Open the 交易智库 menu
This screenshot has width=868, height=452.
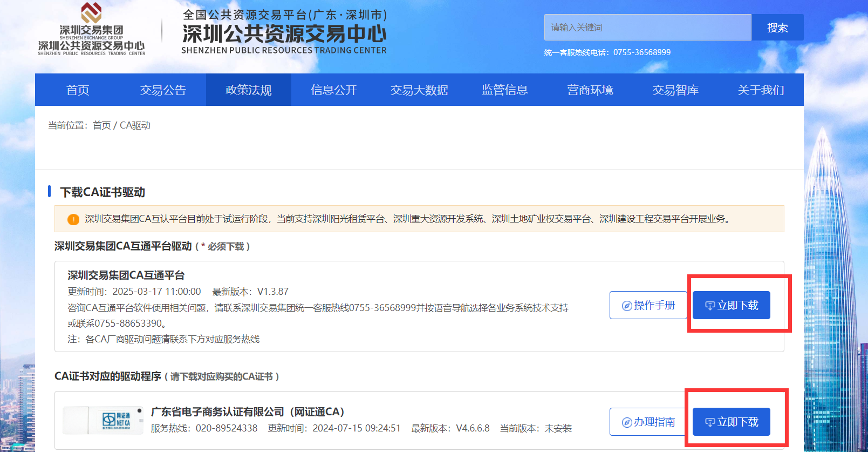675,90
